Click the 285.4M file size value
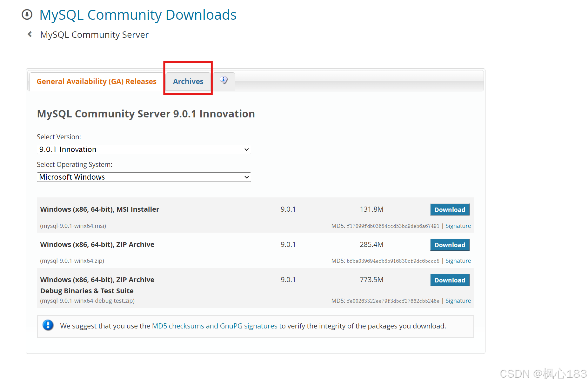Viewport: 588px width, 384px height. coord(371,245)
